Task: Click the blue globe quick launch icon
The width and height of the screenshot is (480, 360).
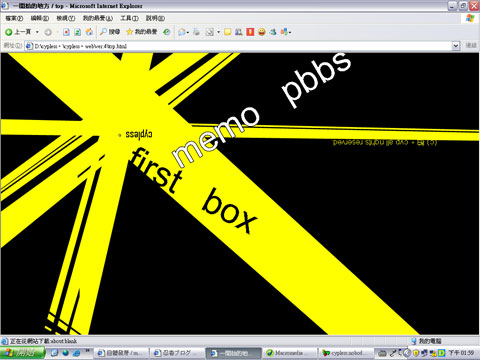Action: (x=65, y=353)
